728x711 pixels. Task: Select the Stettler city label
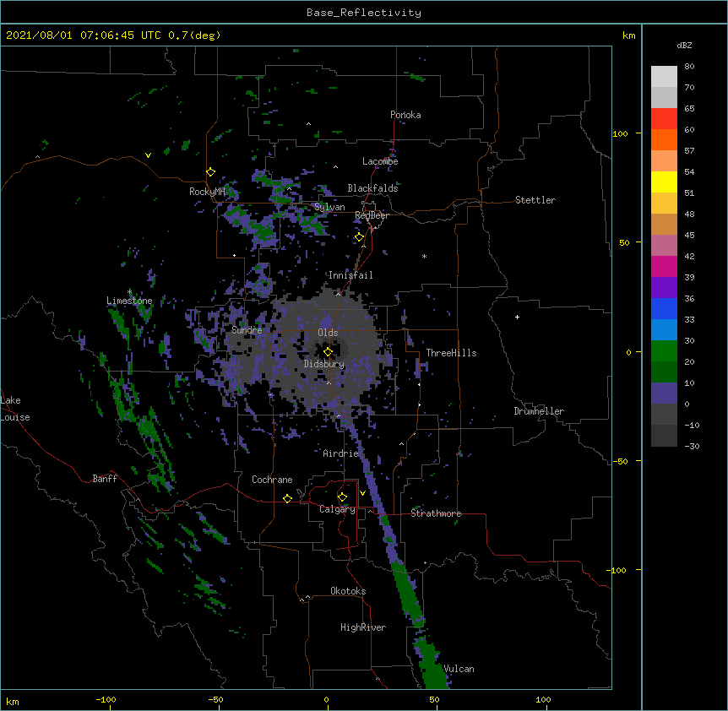tap(535, 200)
